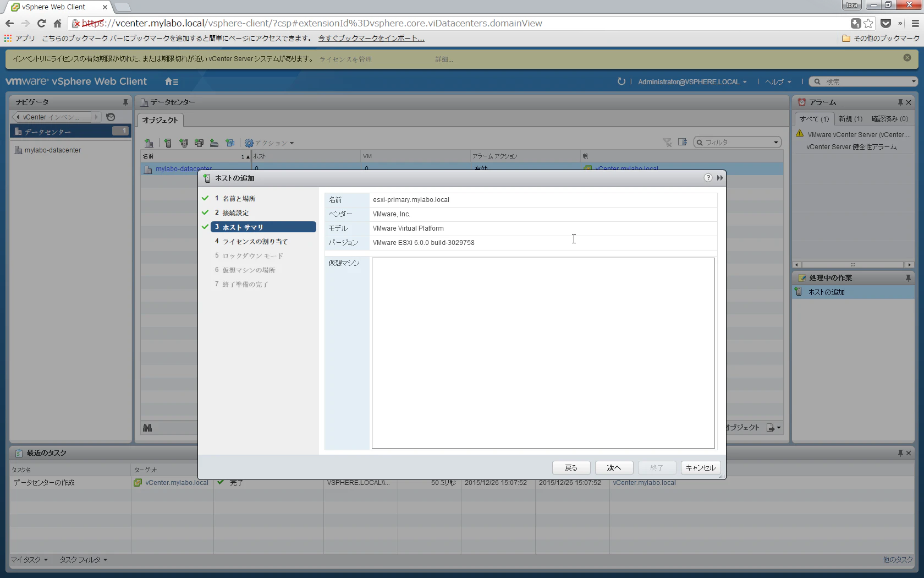Click the binoculars find icon in object list
The height and width of the screenshot is (578, 924).
(x=147, y=428)
